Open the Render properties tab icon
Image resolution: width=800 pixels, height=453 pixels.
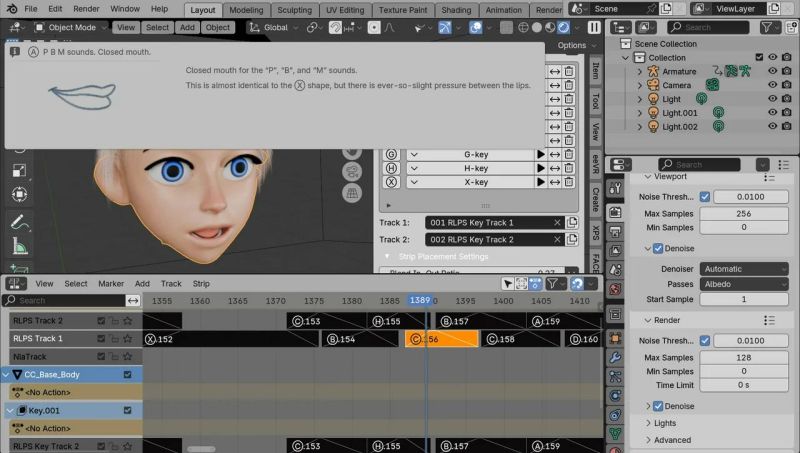615,212
